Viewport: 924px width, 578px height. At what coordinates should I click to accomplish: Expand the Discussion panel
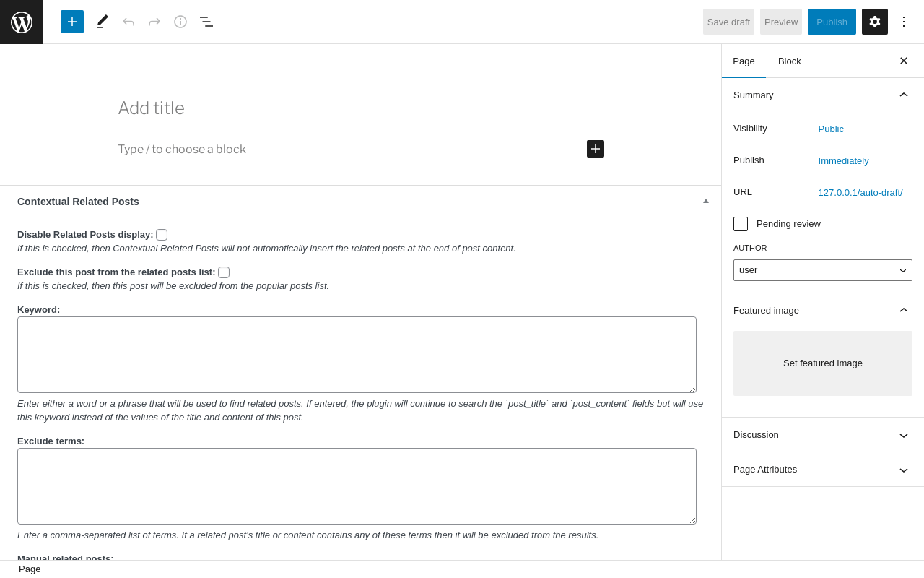pos(823,435)
